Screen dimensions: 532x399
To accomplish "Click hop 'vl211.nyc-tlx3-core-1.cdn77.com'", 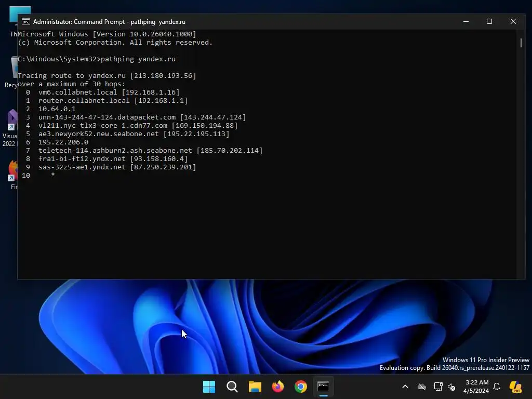I will (103, 126).
